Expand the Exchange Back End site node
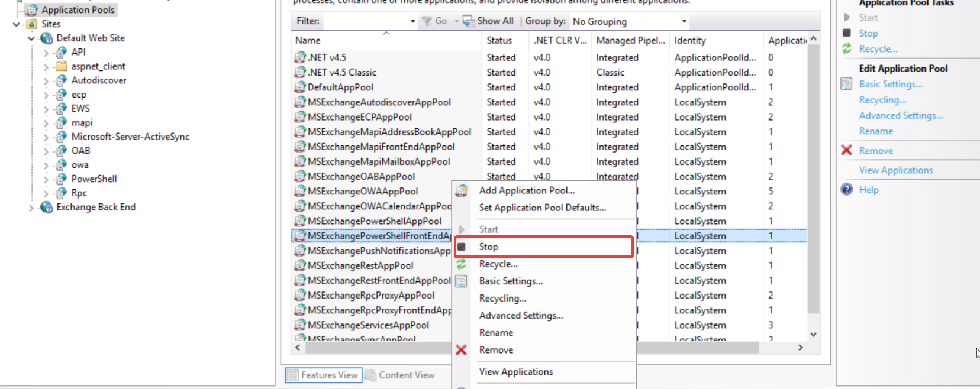This screenshot has height=389, width=980. pos(31,208)
